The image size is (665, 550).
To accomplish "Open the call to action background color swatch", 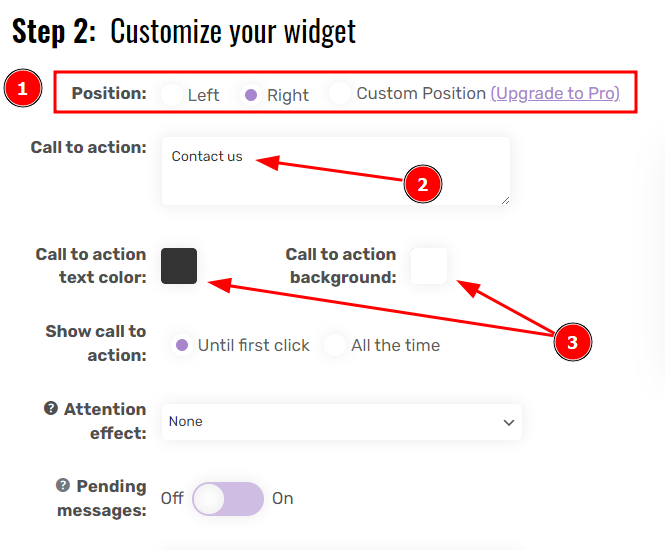I will coord(429,266).
